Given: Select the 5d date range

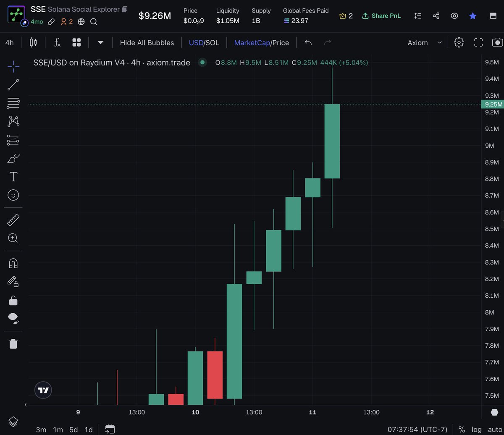Looking at the screenshot, I should point(73,430).
